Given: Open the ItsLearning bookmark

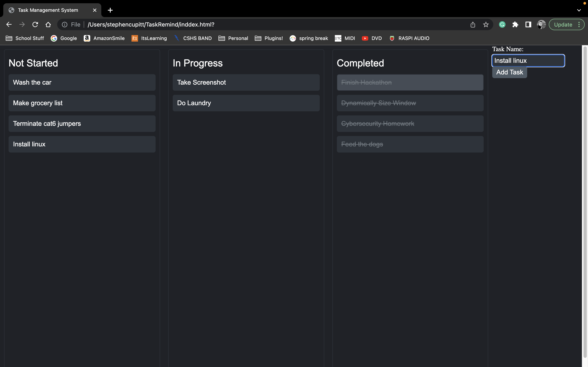Looking at the screenshot, I should pos(149,38).
